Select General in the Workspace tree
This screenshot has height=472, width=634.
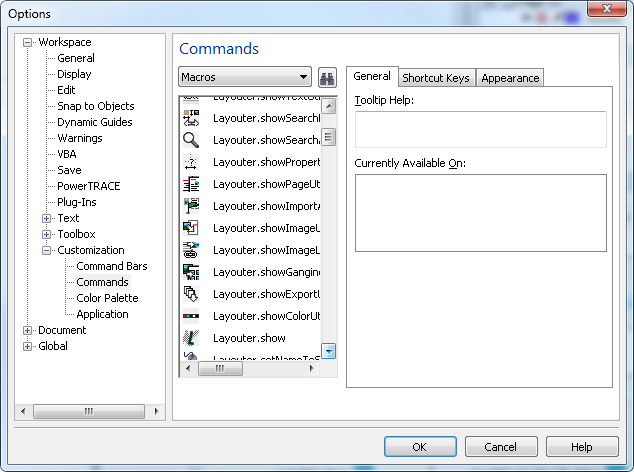(76, 58)
